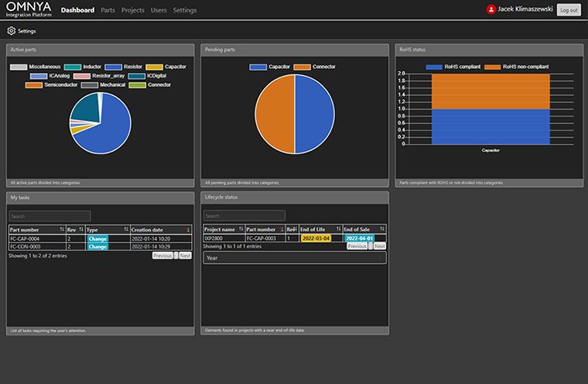
Task: Toggle Resistor legend swatch
Action: coord(113,67)
